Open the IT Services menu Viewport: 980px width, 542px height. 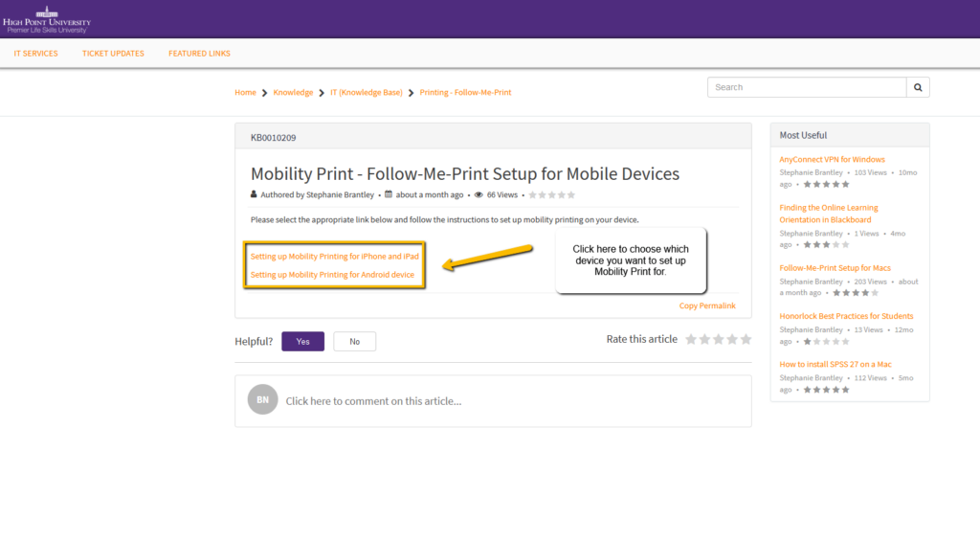pyautogui.click(x=36, y=54)
